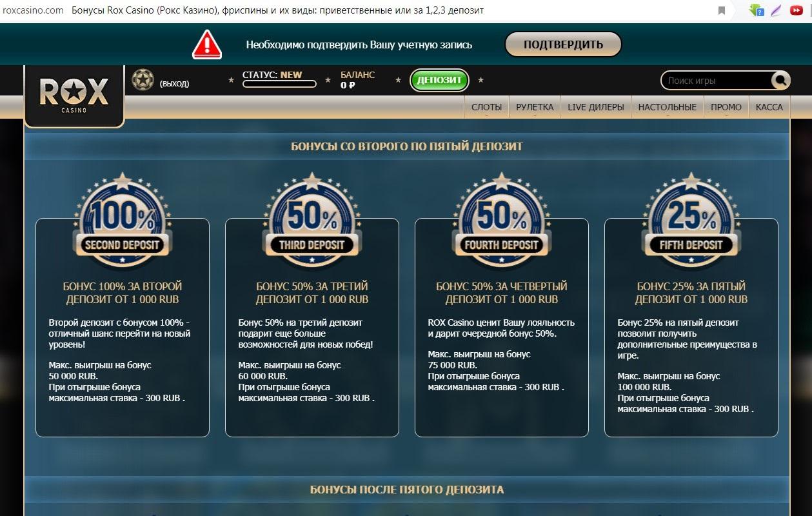Click the БАЛАНС 0 ₽ indicator

(357, 80)
